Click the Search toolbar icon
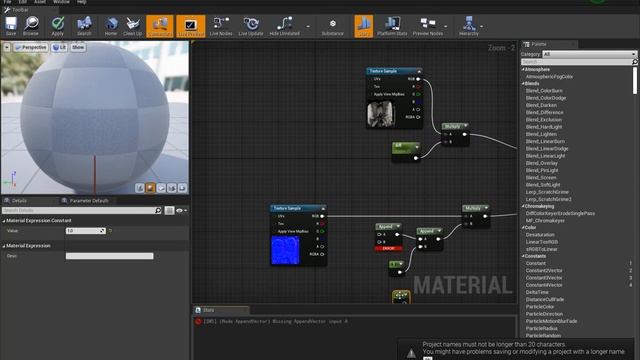This screenshot has width=640, height=360. pyautogui.click(x=84, y=26)
